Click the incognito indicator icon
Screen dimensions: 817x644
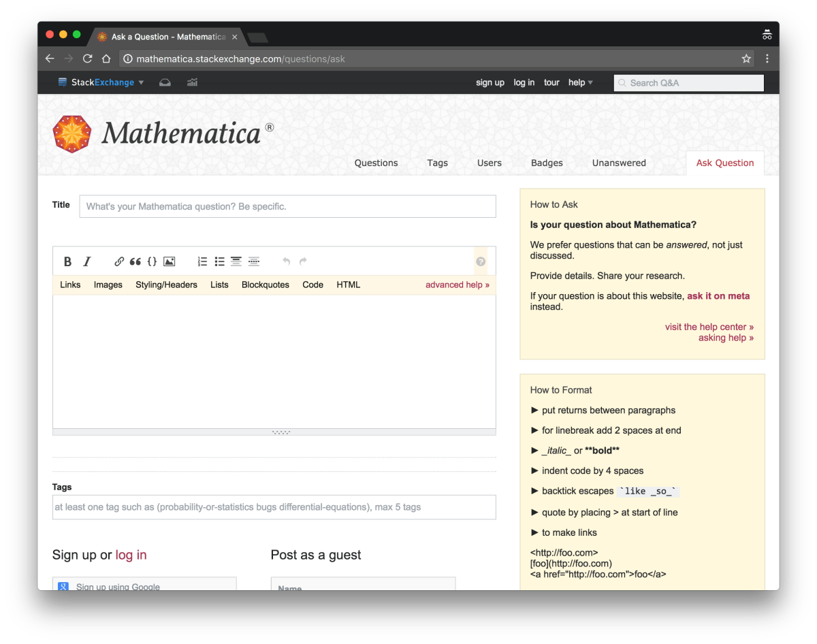pos(767,35)
